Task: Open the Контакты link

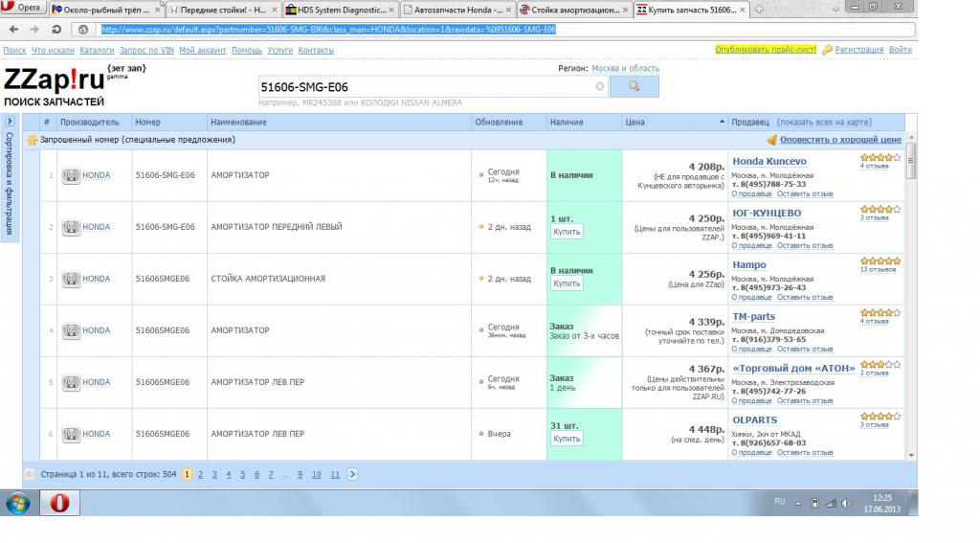Action: 316,50
